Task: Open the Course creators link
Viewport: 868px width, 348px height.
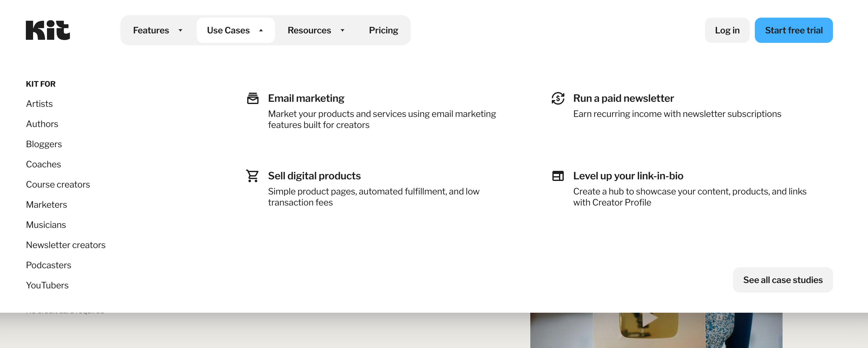Action: coord(58,185)
